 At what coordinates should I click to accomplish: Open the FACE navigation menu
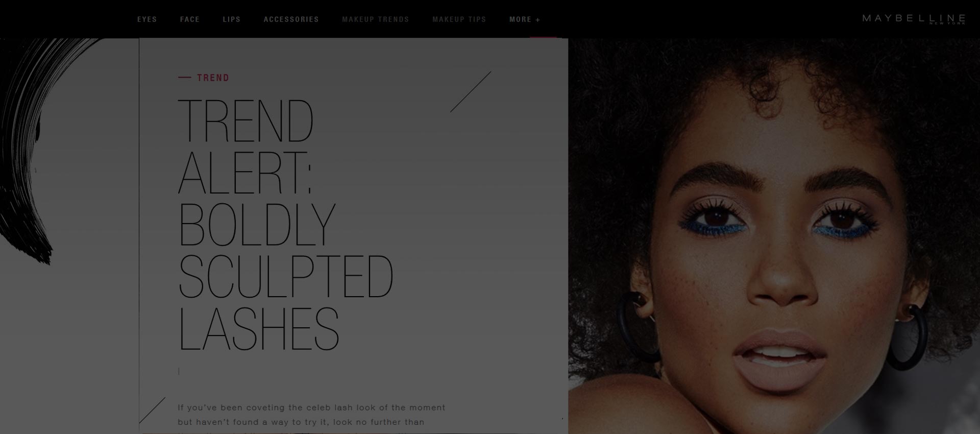click(190, 19)
